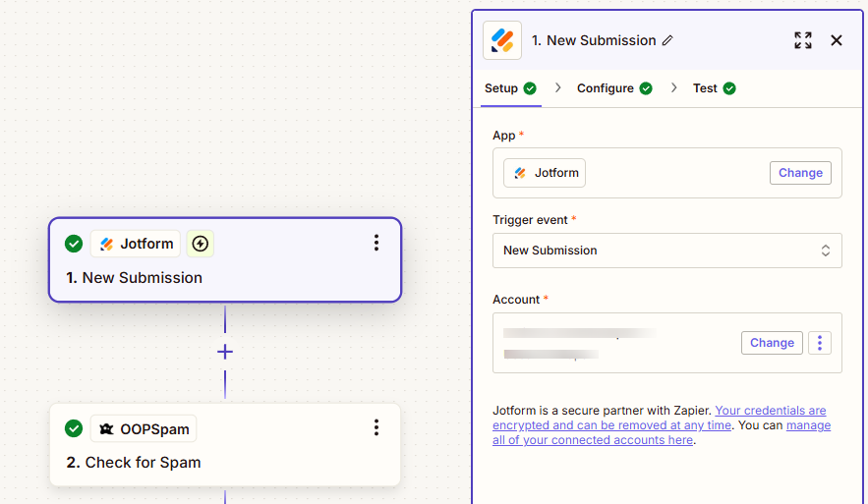Open the OOPSpam step three-dot menu
This screenshot has width=868, height=504.
tap(376, 427)
